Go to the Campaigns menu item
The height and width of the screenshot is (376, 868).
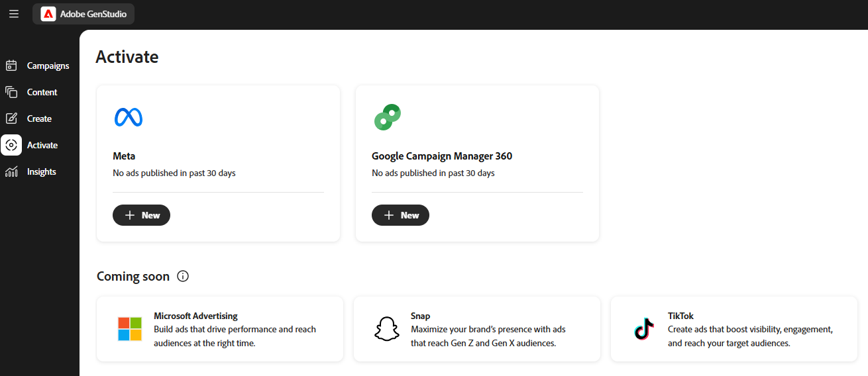tap(48, 66)
